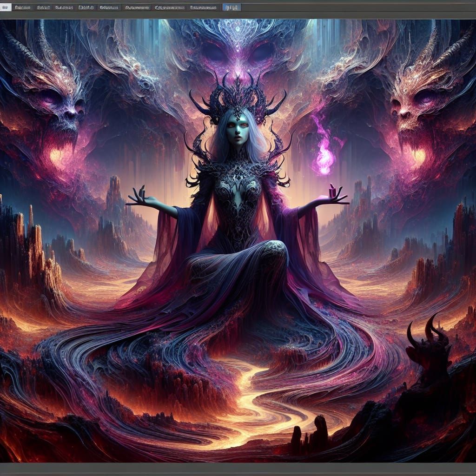Click the rightmost icon in the central button group
Viewport: 476px width, 476px height.
[236, 7]
